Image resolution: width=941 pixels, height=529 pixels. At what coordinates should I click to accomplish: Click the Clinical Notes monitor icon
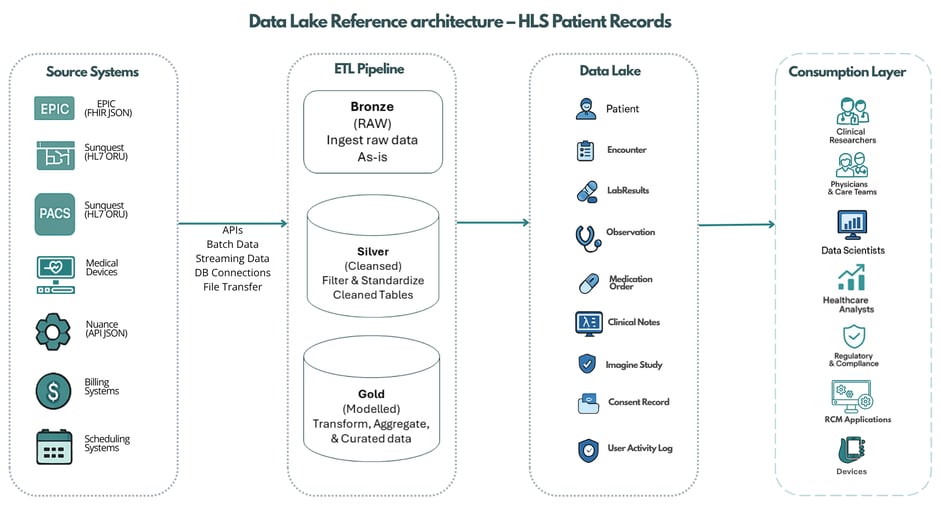[589, 324]
